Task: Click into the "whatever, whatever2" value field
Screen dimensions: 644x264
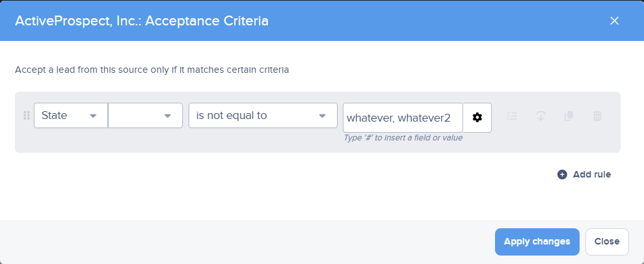Action: (402, 118)
